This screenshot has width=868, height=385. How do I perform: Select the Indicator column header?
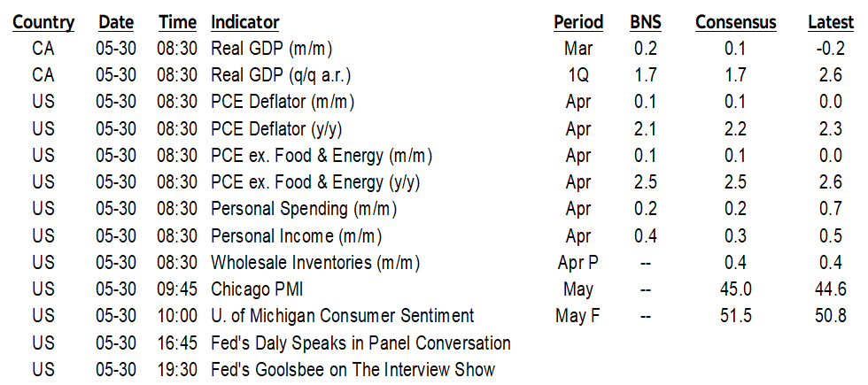tap(245, 22)
